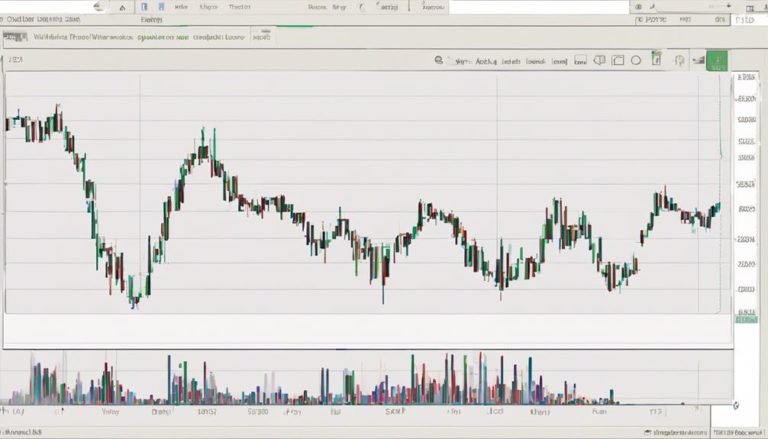The width and height of the screenshot is (768, 439).
Task: Click the small grey icon at left of second toolbar
Action: coord(15,38)
